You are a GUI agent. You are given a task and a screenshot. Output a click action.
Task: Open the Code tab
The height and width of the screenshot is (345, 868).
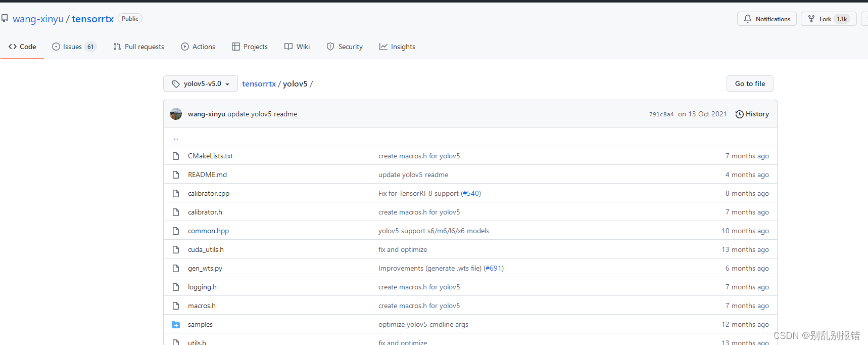(22, 47)
